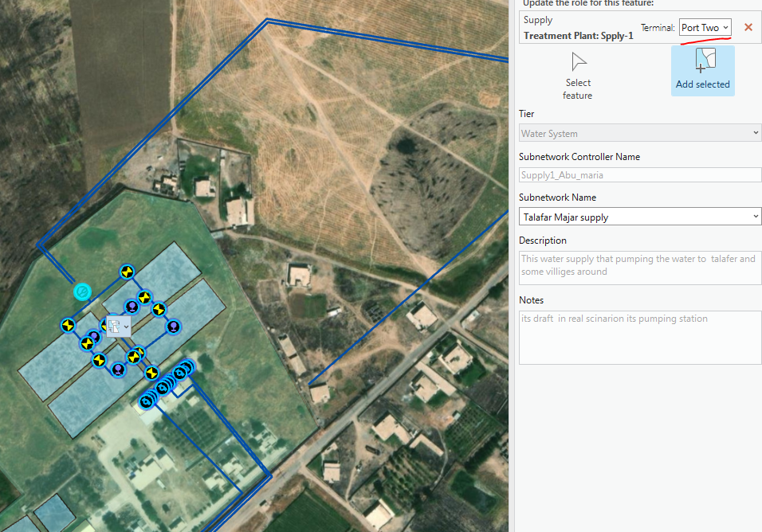The width and height of the screenshot is (762, 532).
Task: Remove the Spply-1 feature with the red X
Action: coord(748,27)
